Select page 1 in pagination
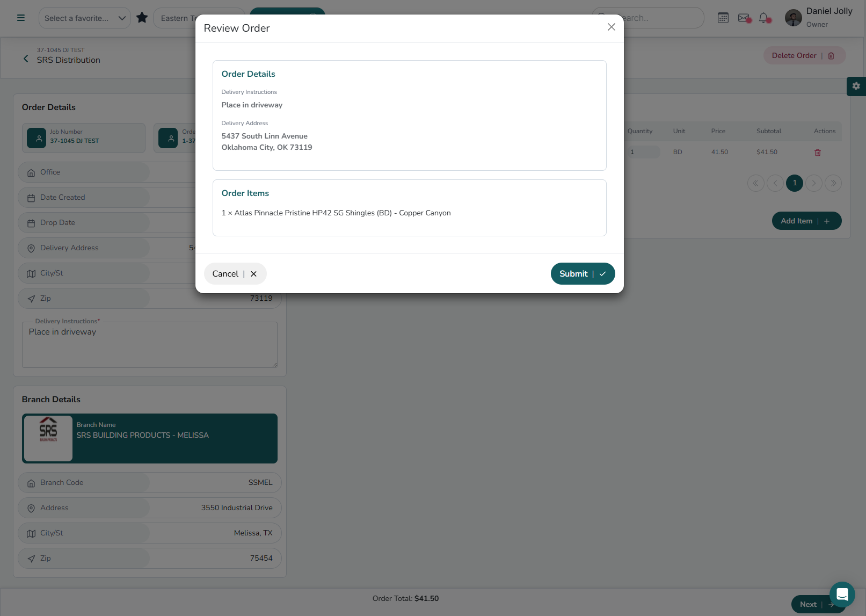The width and height of the screenshot is (866, 616). click(x=795, y=183)
